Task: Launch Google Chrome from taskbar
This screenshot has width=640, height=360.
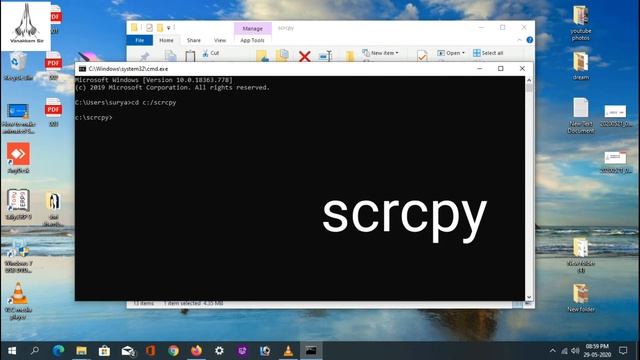Action: (173, 351)
